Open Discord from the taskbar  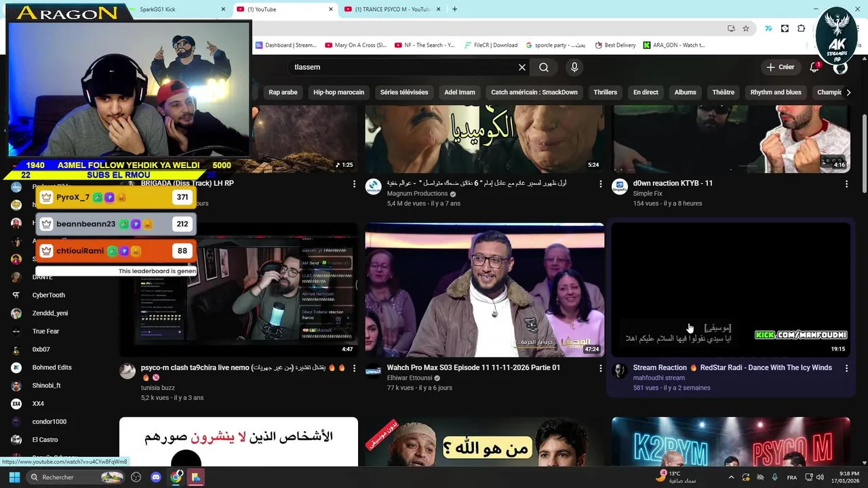(x=156, y=477)
